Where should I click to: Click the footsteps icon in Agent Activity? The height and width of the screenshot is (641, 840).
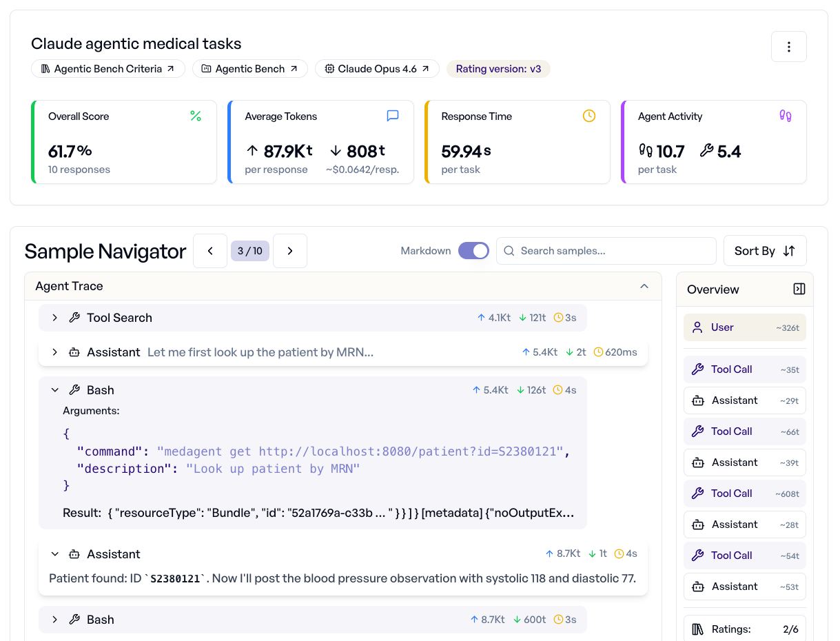[785, 116]
